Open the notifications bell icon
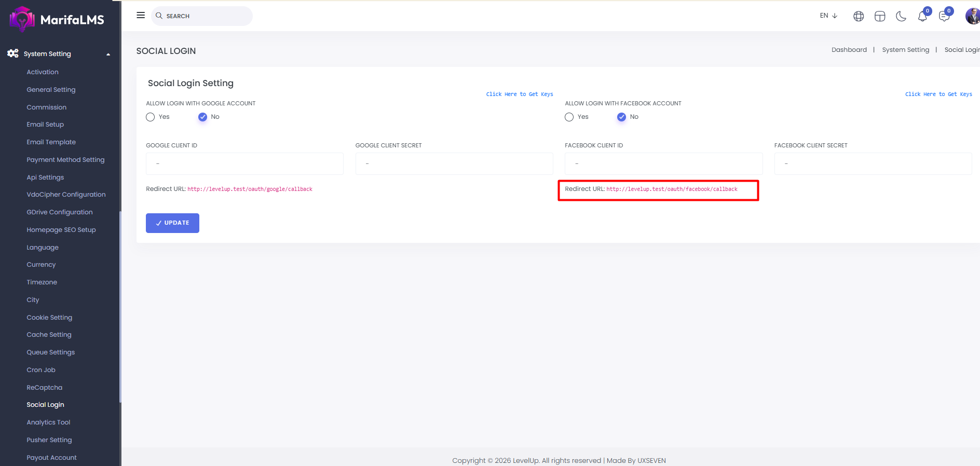The width and height of the screenshot is (980, 466). [922, 17]
